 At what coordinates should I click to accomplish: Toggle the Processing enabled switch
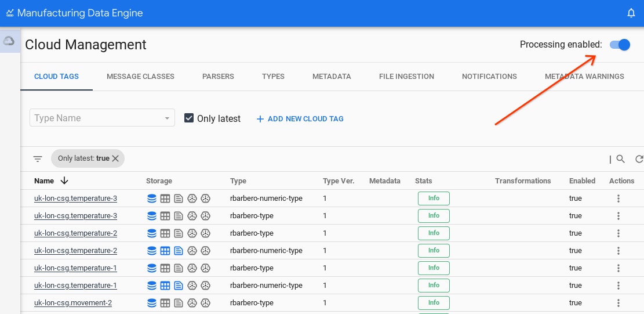(x=620, y=45)
